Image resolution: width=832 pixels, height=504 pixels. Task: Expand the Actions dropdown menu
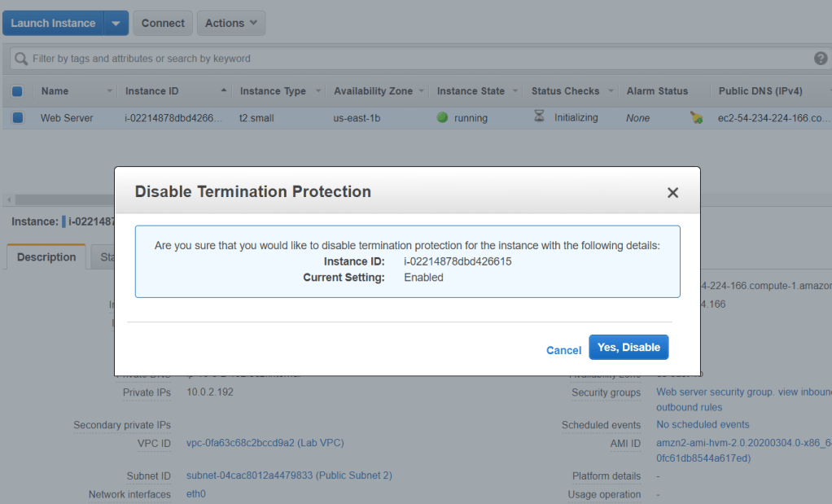(x=230, y=24)
